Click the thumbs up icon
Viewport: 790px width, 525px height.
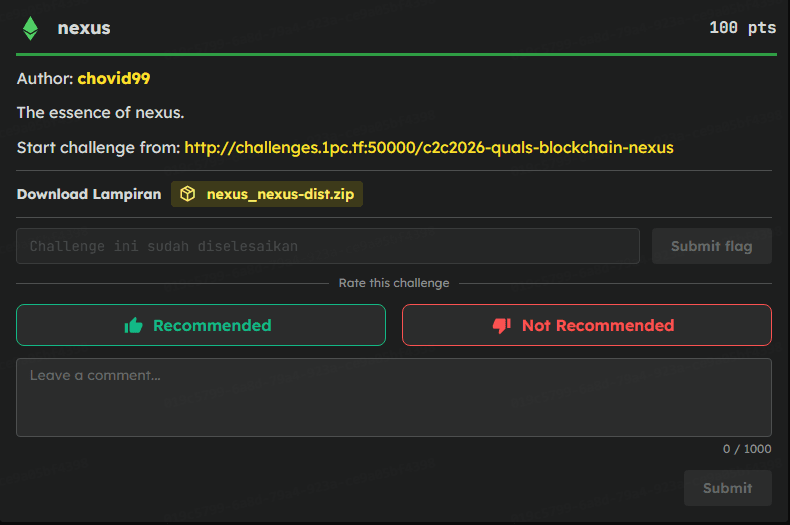click(x=133, y=325)
